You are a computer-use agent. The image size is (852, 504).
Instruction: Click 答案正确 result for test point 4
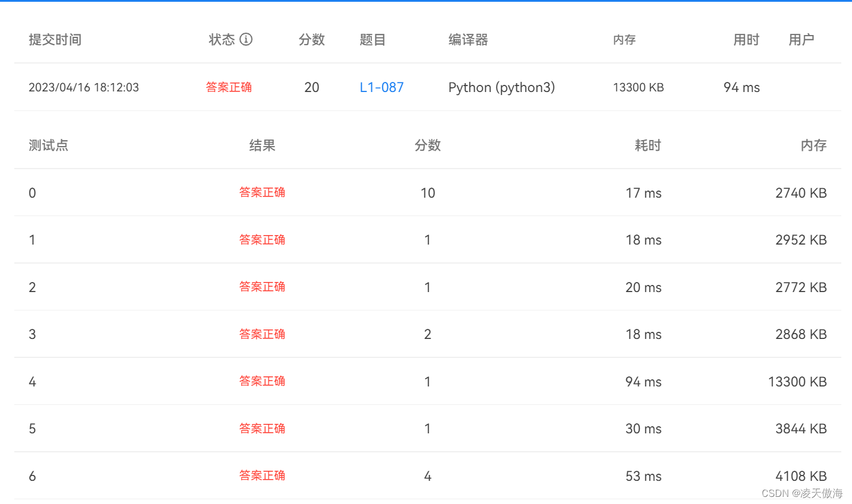(262, 381)
